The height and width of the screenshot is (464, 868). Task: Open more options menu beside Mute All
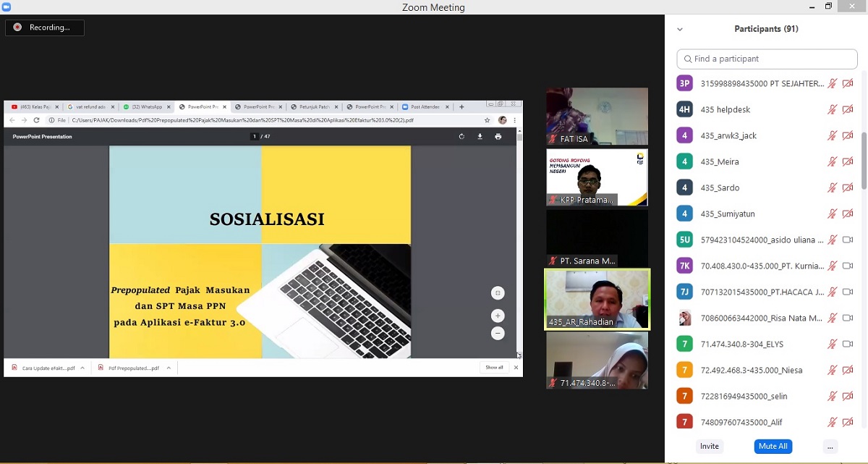[x=830, y=446]
